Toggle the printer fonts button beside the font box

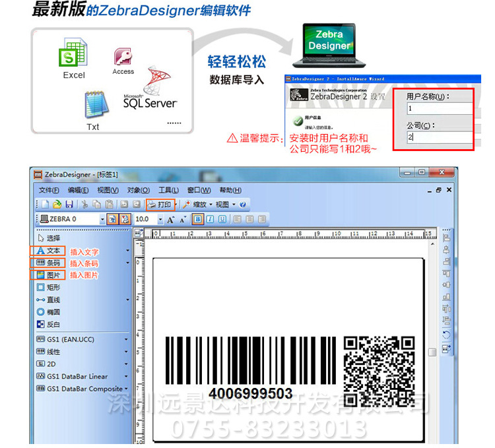(x=125, y=219)
